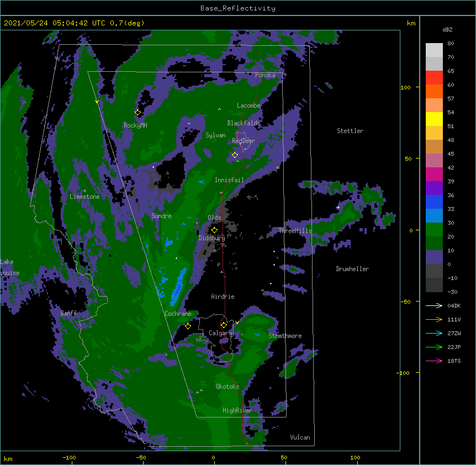Click the Banff label
The height and width of the screenshot is (465, 476).
tap(68, 313)
